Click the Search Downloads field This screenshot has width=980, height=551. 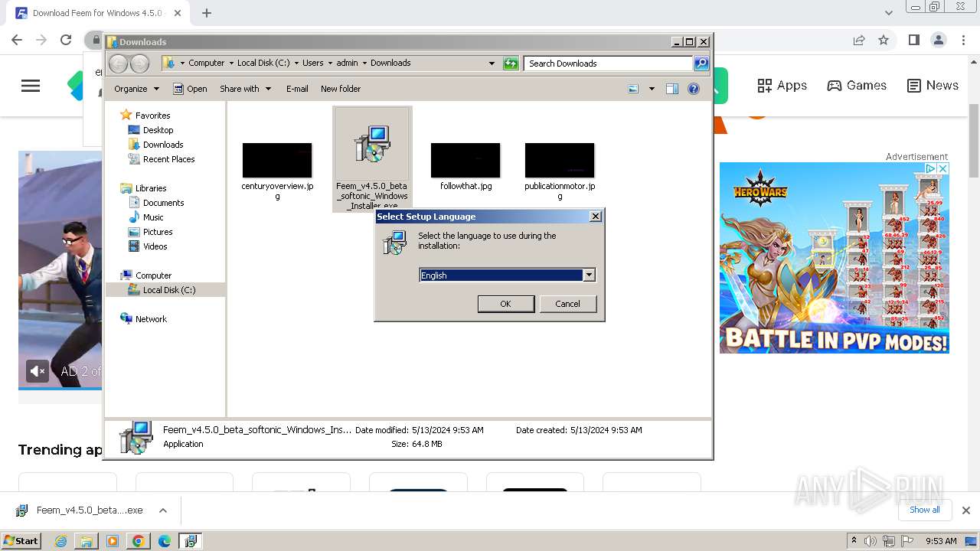pyautogui.click(x=609, y=64)
